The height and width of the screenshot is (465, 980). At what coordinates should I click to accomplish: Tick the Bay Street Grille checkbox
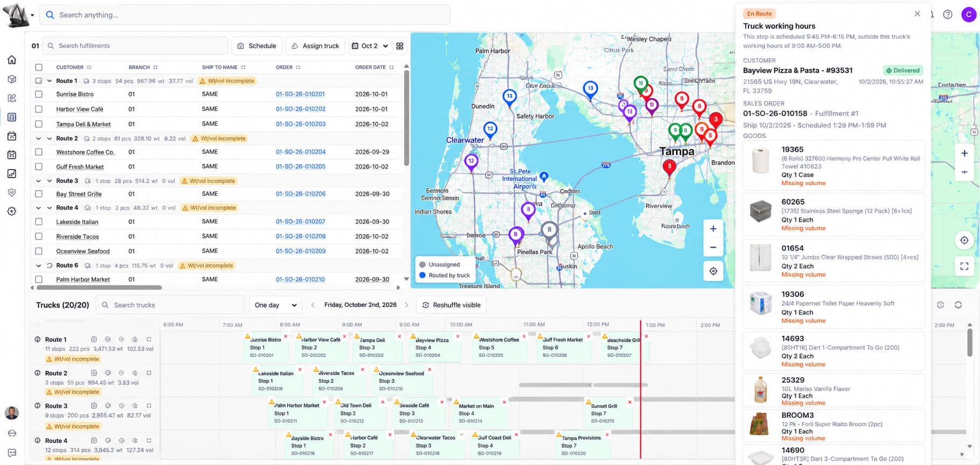point(39,194)
